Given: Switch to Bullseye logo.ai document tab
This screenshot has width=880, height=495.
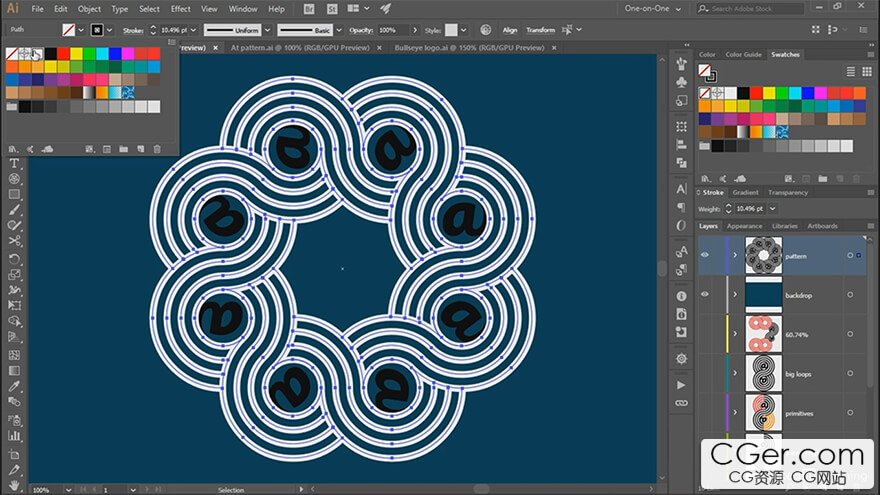Looking at the screenshot, I should (469, 48).
